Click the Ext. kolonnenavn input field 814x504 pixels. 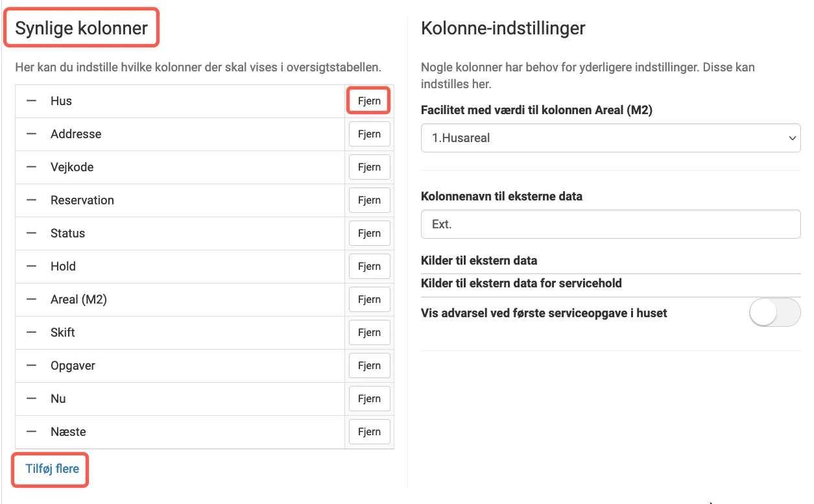click(x=610, y=224)
